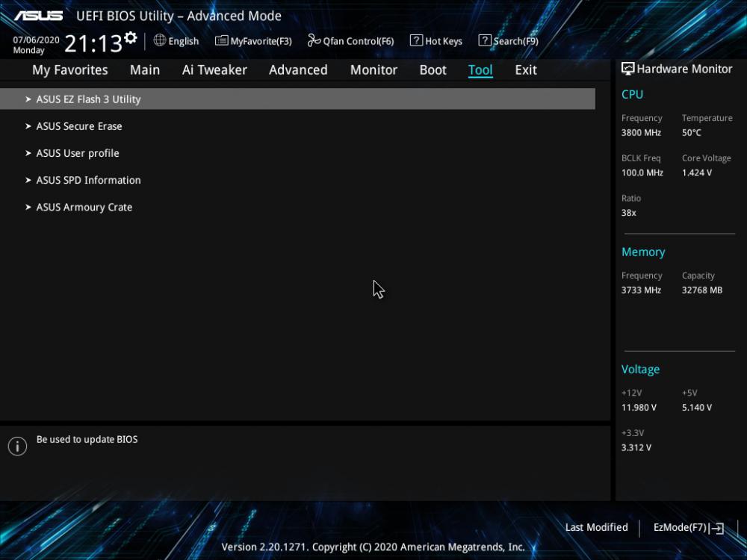Viewport: 747px width, 560px height.
Task: Click the info icon in help area
Action: [x=18, y=447]
